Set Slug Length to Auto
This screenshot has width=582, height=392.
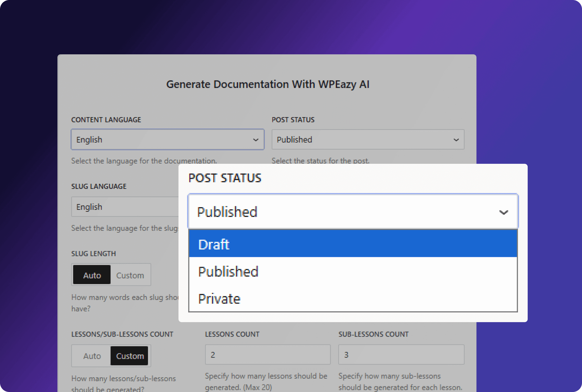coord(92,275)
